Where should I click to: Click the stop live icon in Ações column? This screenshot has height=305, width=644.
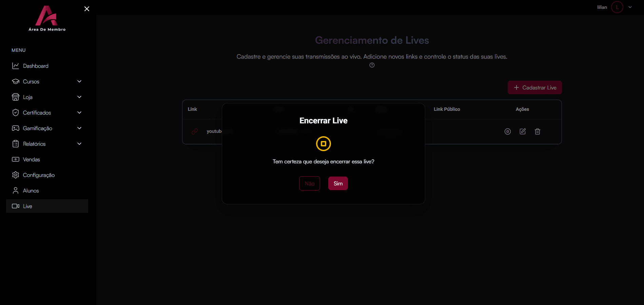(x=507, y=131)
